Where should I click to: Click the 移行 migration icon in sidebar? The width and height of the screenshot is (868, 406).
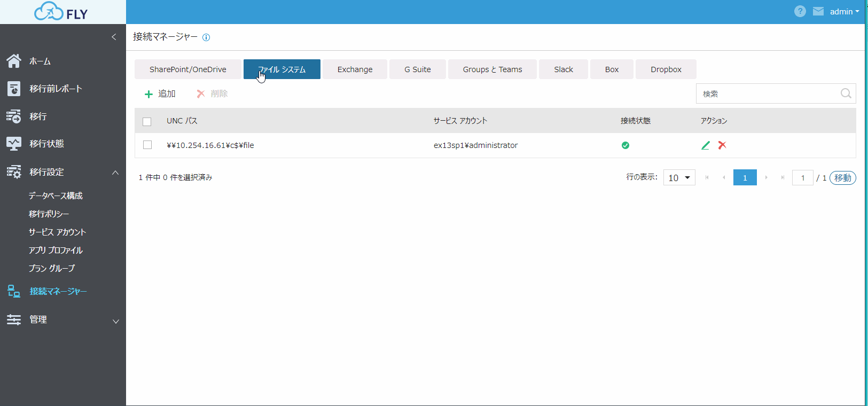pos(14,116)
